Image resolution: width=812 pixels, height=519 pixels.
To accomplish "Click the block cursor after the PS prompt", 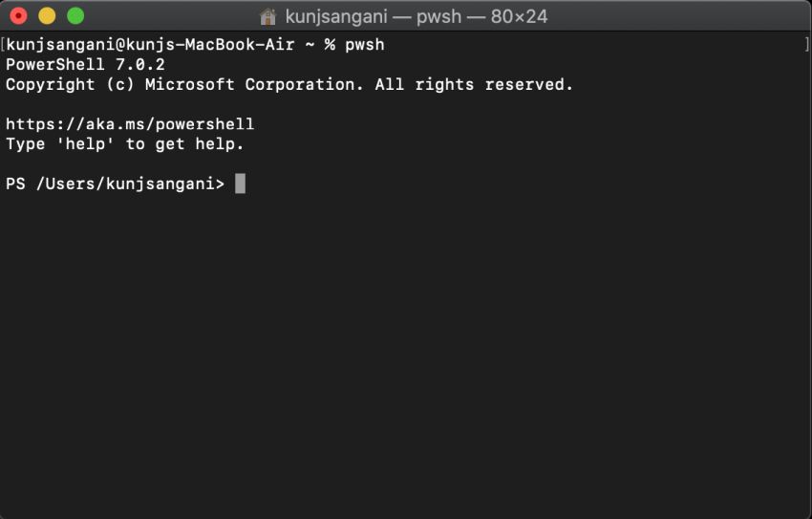I will pyautogui.click(x=241, y=184).
